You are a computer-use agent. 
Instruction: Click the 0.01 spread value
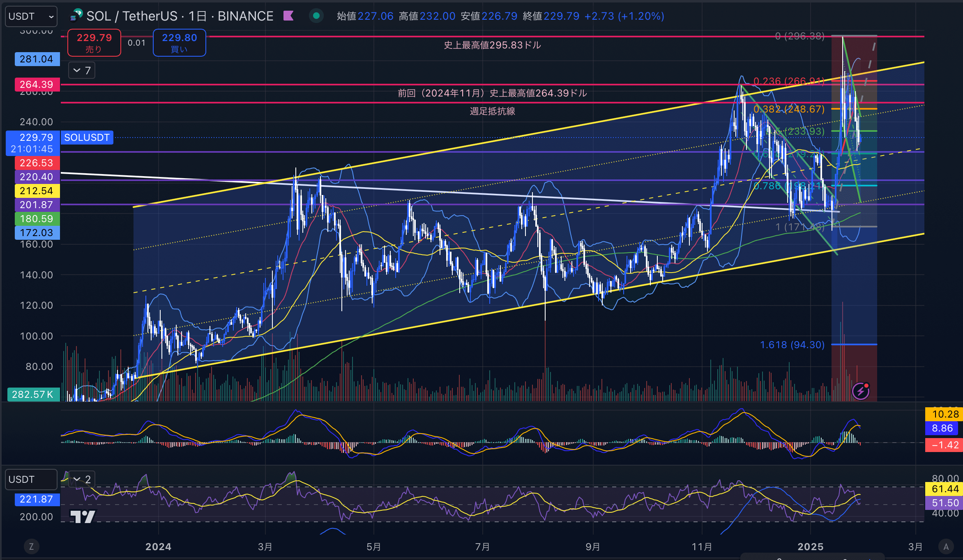click(x=136, y=43)
